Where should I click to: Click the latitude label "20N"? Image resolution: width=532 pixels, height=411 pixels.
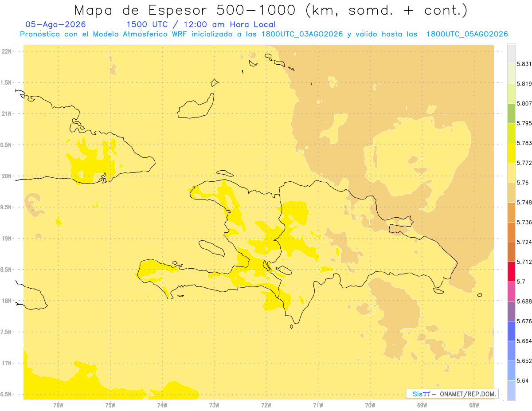pyautogui.click(x=6, y=176)
